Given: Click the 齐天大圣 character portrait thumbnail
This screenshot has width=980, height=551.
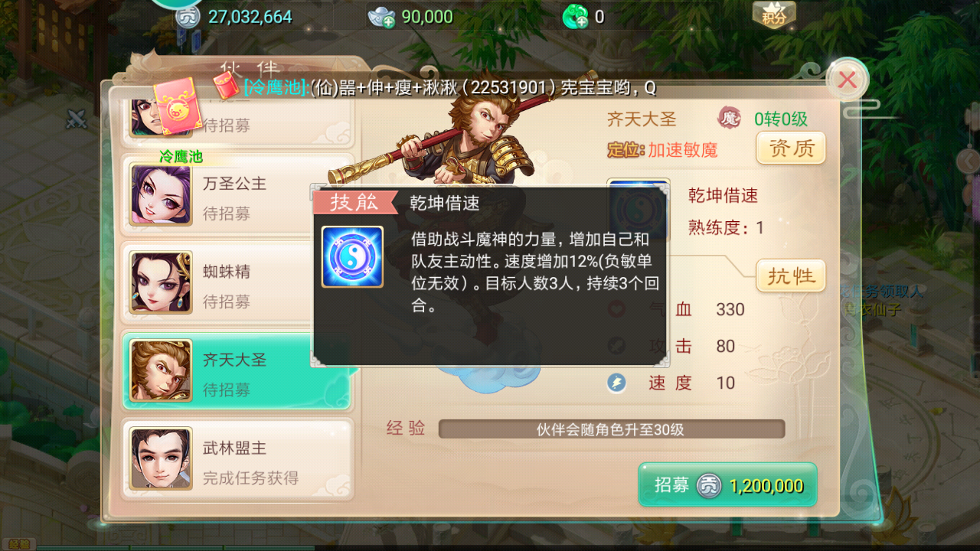Looking at the screenshot, I should click(x=161, y=370).
